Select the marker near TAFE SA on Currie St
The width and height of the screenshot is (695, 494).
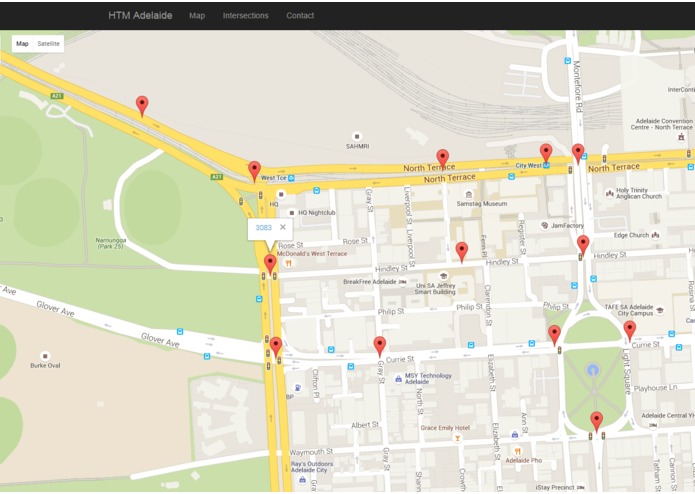click(x=629, y=331)
